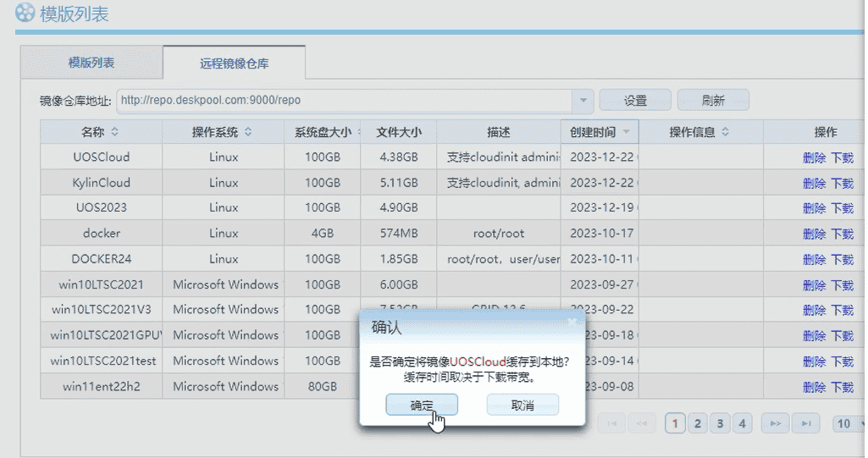
Task: Click the 镜像仓库地址 input field
Action: point(345,100)
